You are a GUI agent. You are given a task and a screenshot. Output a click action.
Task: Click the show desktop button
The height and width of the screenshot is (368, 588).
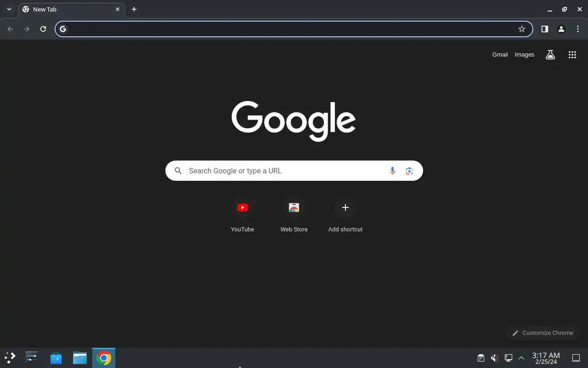pos(576,358)
